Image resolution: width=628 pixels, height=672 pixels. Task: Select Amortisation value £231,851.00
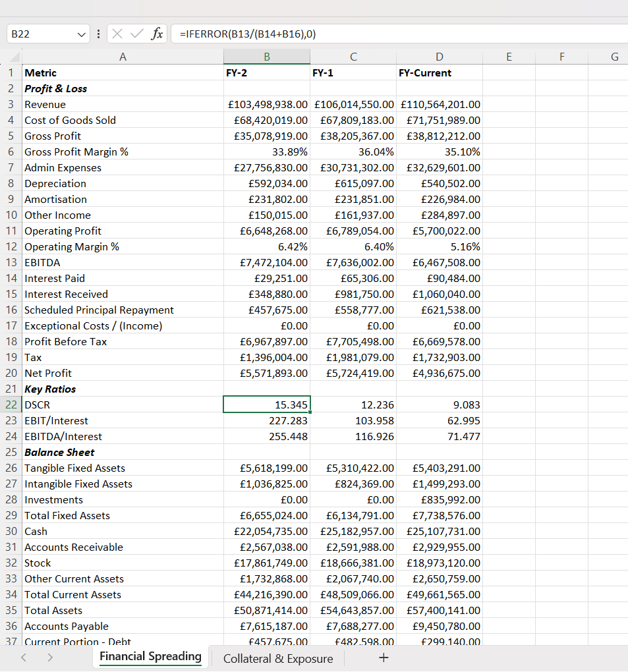click(353, 199)
